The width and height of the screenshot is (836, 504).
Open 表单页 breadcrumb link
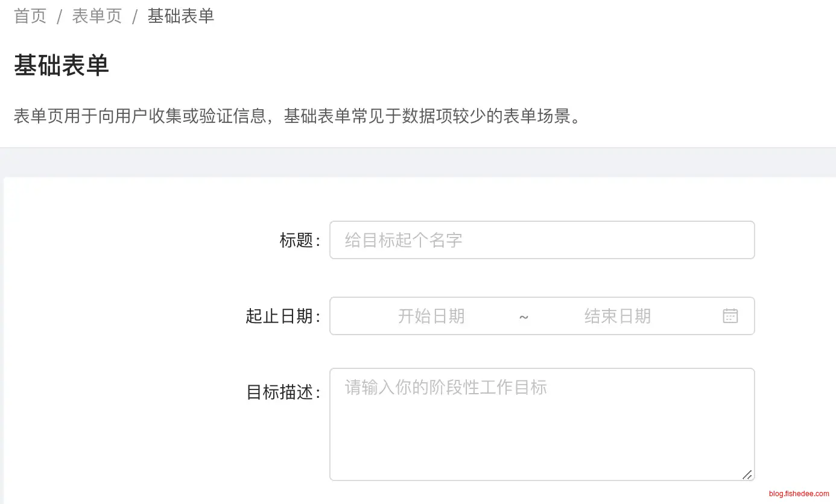pos(97,16)
